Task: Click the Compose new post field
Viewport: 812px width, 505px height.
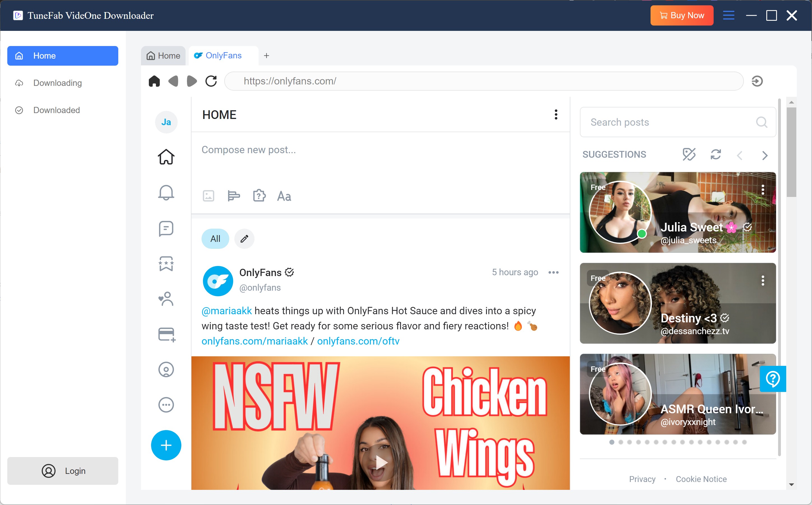Action: (x=380, y=150)
